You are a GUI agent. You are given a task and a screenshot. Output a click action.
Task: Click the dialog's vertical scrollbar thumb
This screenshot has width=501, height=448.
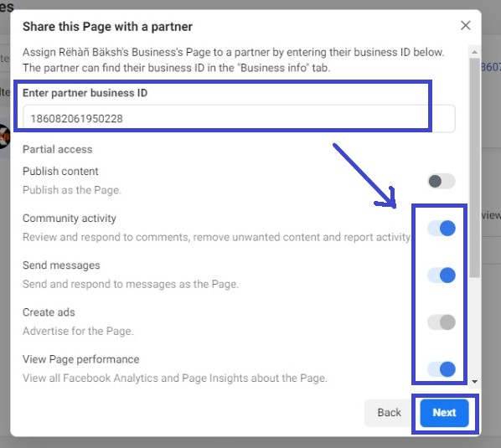(474, 167)
